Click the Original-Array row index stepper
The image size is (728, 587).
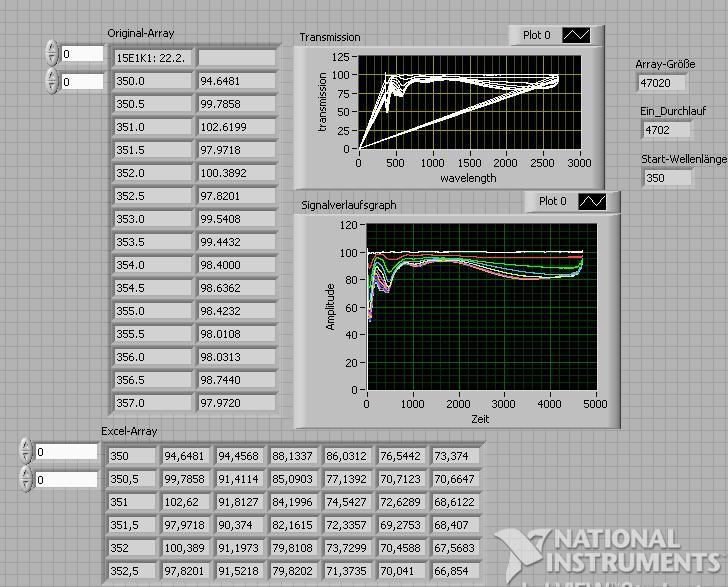tap(52, 53)
